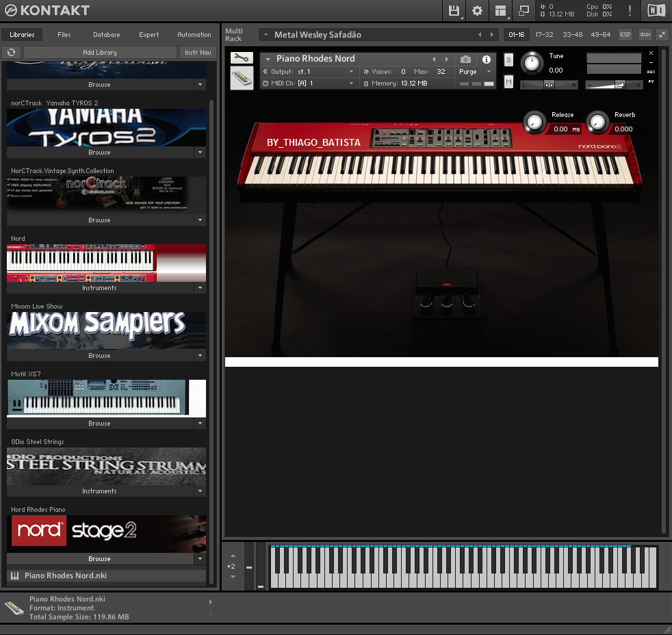Click the Release knob
This screenshot has width=672, height=635.
[534, 122]
